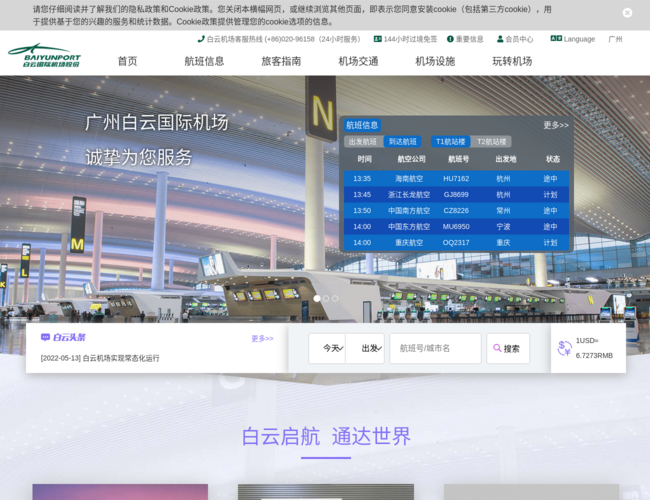Image resolution: width=650 pixels, height=500 pixels.
Task: Show the first carousel slide dot
Action: pyautogui.click(x=317, y=299)
